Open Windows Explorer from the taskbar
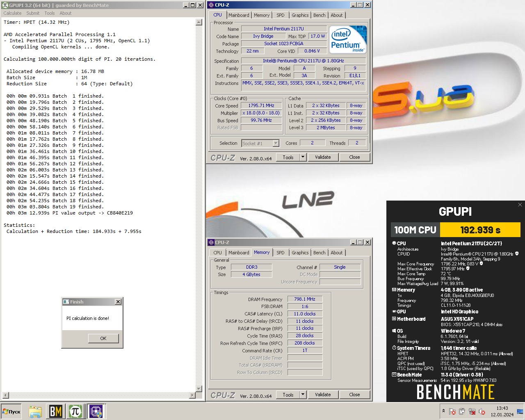 (x=35, y=411)
